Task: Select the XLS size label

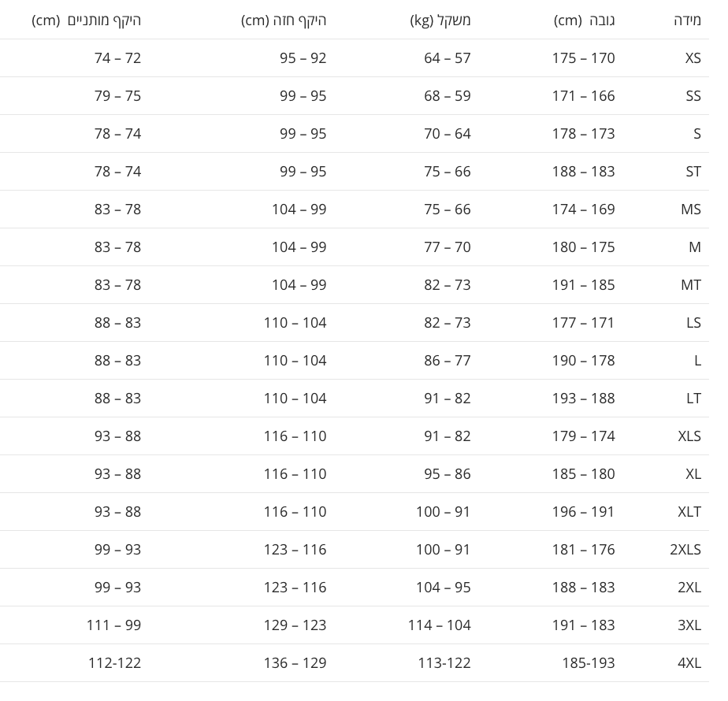Action: pos(689,436)
